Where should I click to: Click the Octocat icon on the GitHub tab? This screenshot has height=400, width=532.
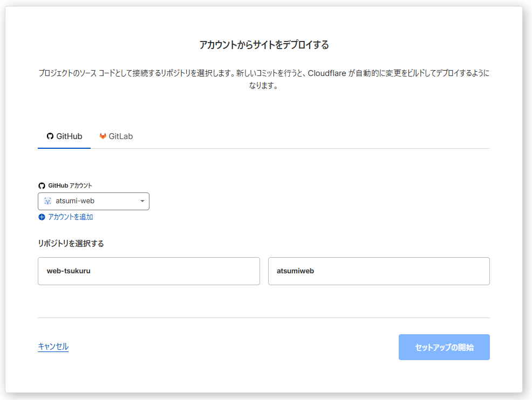click(x=50, y=136)
